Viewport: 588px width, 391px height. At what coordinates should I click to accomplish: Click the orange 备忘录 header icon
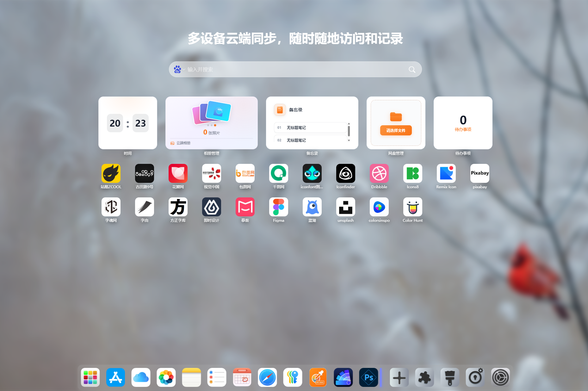[280, 110]
